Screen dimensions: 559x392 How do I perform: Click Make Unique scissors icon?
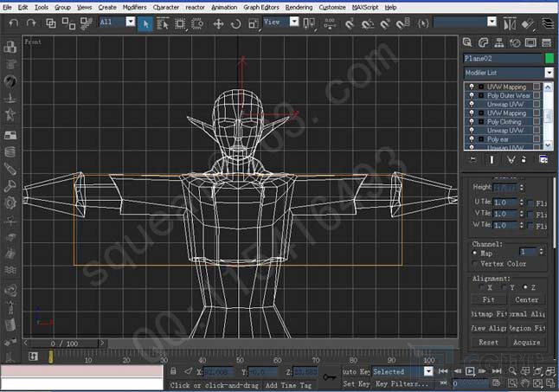tap(511, 159)
